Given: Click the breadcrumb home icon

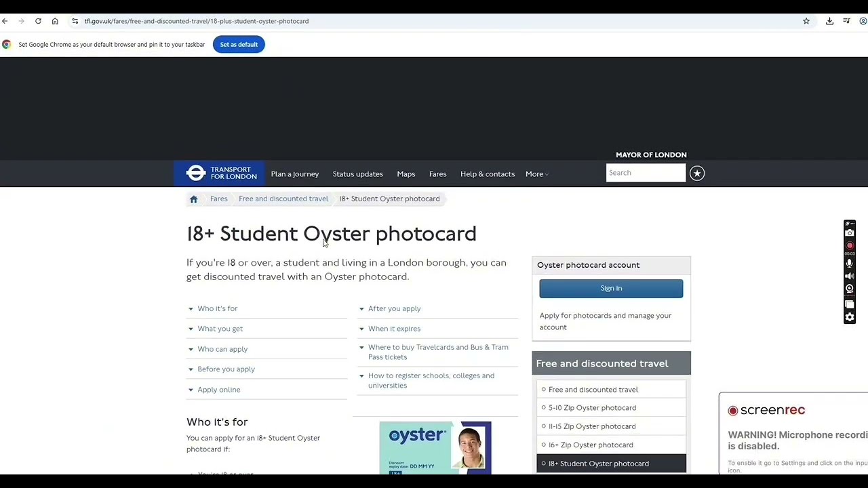Looking at the screenshot, I should click(x=193, y=199).
